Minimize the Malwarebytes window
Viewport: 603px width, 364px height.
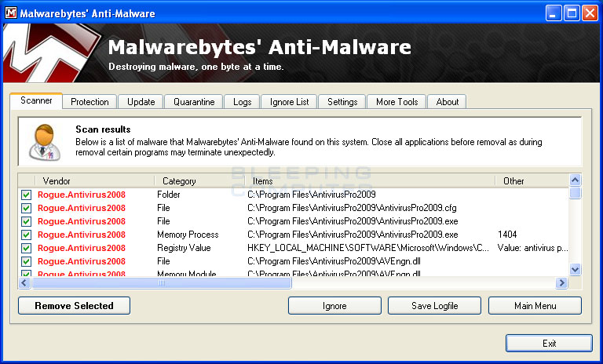tap(553, 13)
